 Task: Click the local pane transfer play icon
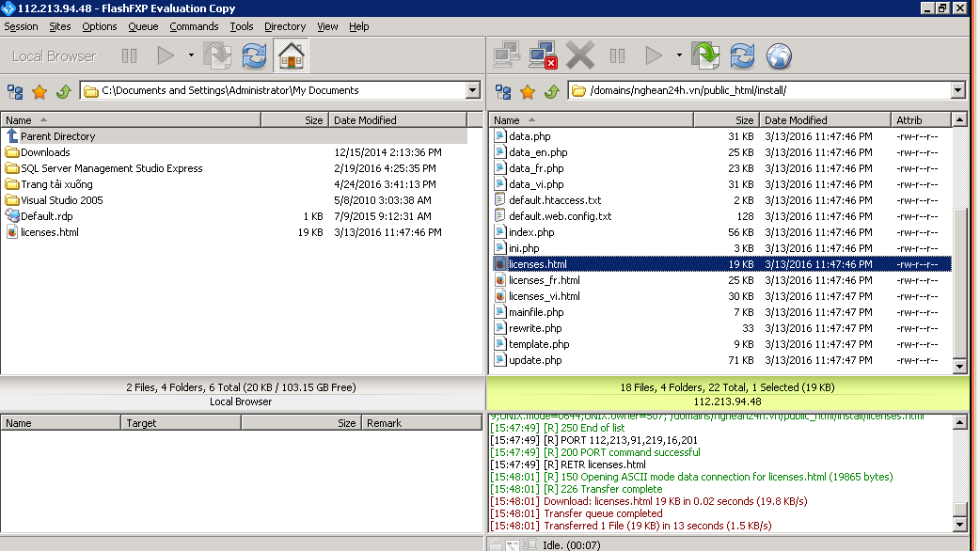coord(165,56)
